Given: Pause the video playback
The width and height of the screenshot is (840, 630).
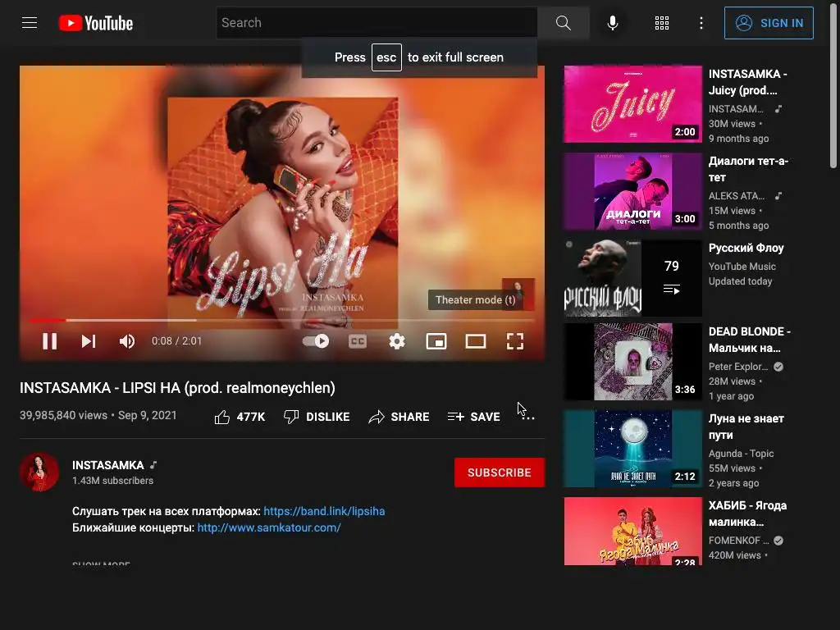Looking at the screenshot, I should tap(50, 341).
